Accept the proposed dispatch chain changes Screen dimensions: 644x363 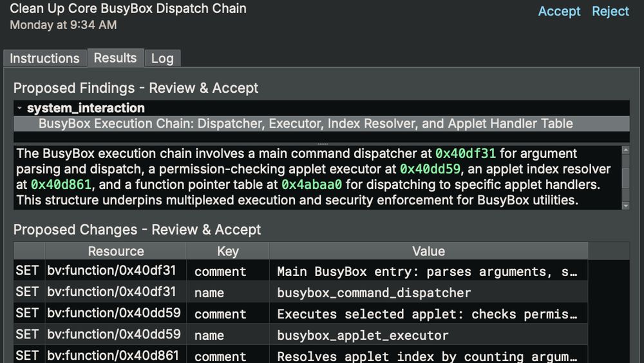point(559,11)
